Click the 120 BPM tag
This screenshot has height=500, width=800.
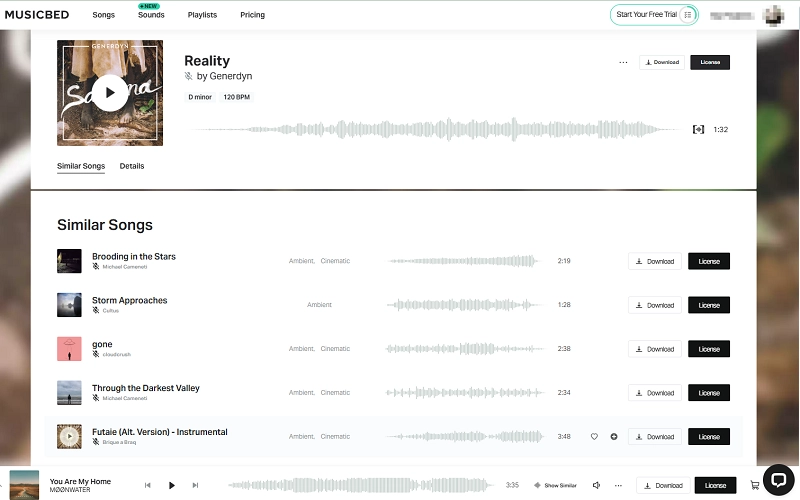tap(237, 97)
